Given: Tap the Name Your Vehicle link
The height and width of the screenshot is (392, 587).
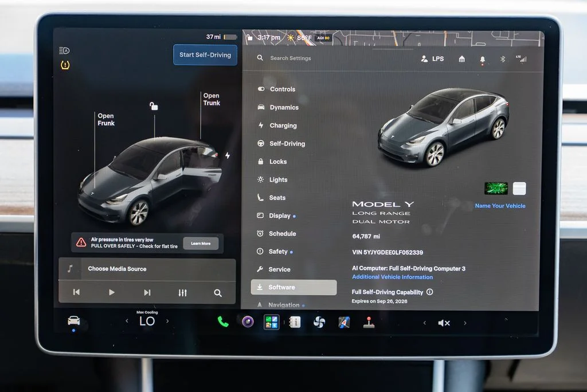Looking at the screenshot, I should coord(500,206).
